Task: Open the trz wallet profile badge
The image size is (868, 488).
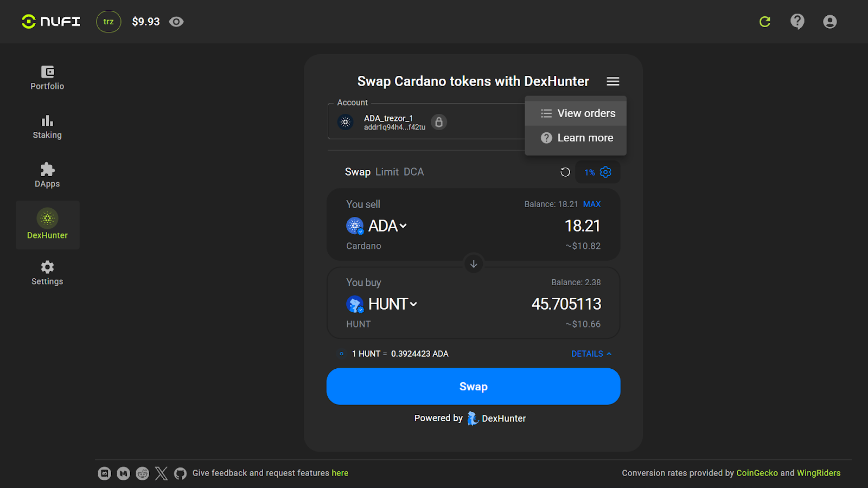Action: coord(108,22)
